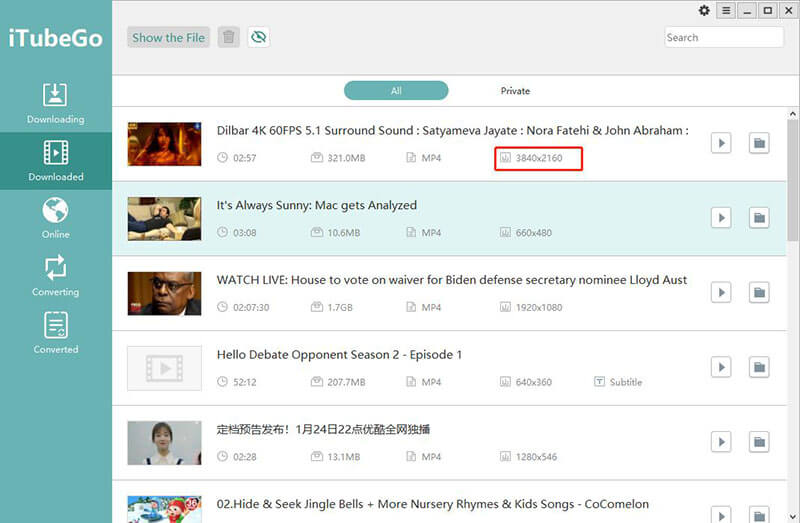Image resolution: width=800 pixels, height=523 pixels.
Task: Open the Converted section in sidebar
Action: [x=56, y=333]
